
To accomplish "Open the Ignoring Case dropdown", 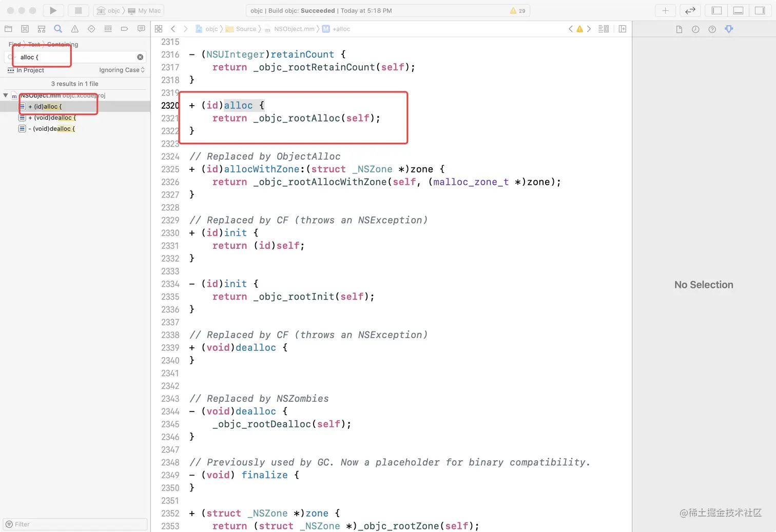I will [x=122, y=70].
